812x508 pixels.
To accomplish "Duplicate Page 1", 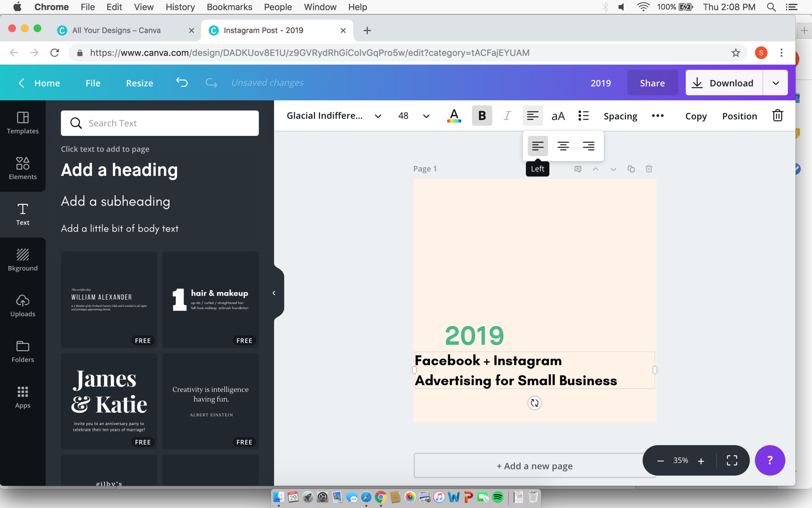I will (631, 169).
